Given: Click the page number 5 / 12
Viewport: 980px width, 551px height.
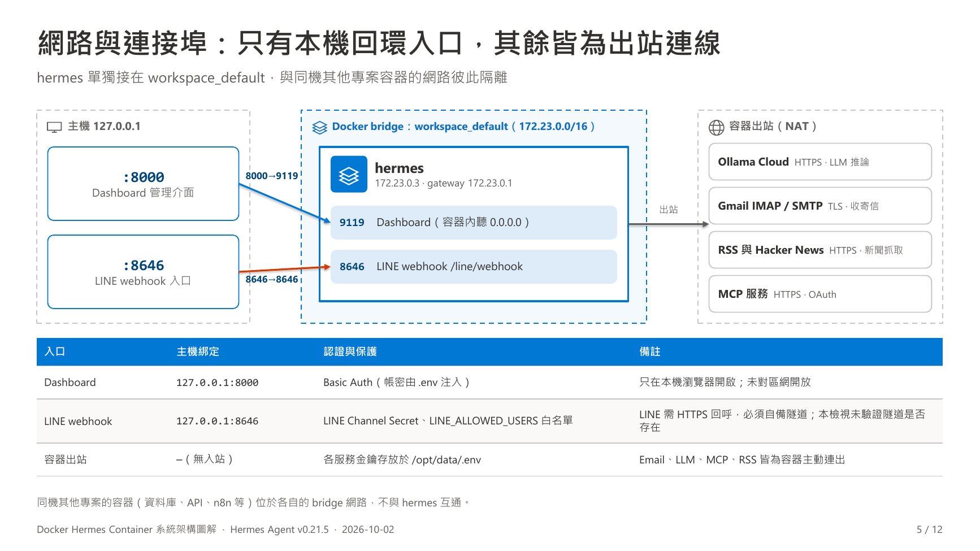Looking at the screenshot, I should tap(930, 530).
